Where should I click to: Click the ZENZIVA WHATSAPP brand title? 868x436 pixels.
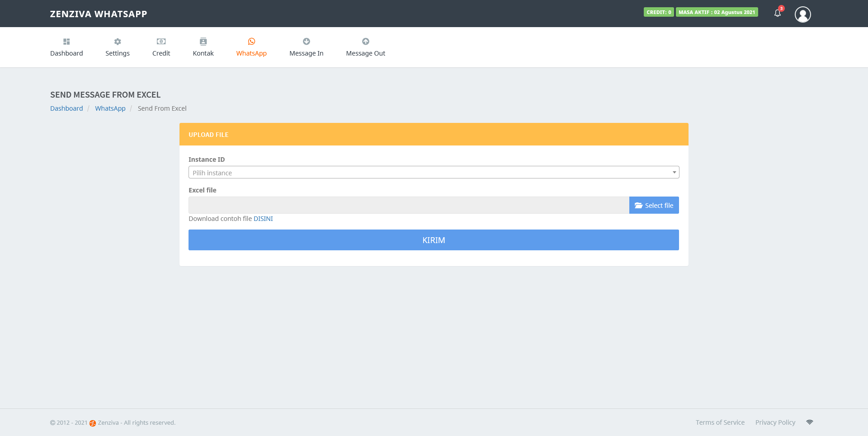point(99,14)
